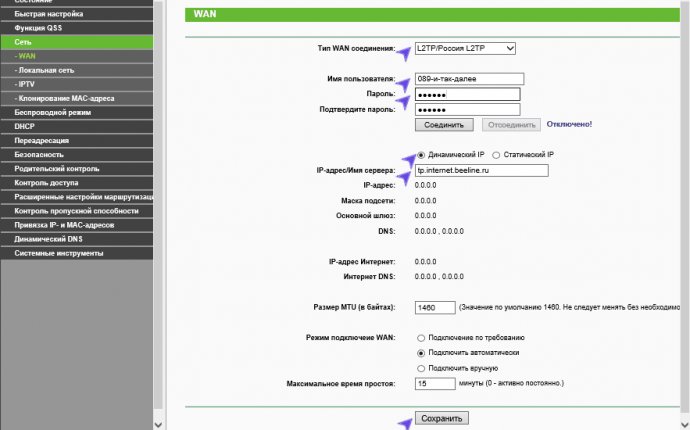Open Переадресация menu item
Image resolution: width=690 pixels, height=430 pixels.
pyautogui.click(x=77, y=140)
